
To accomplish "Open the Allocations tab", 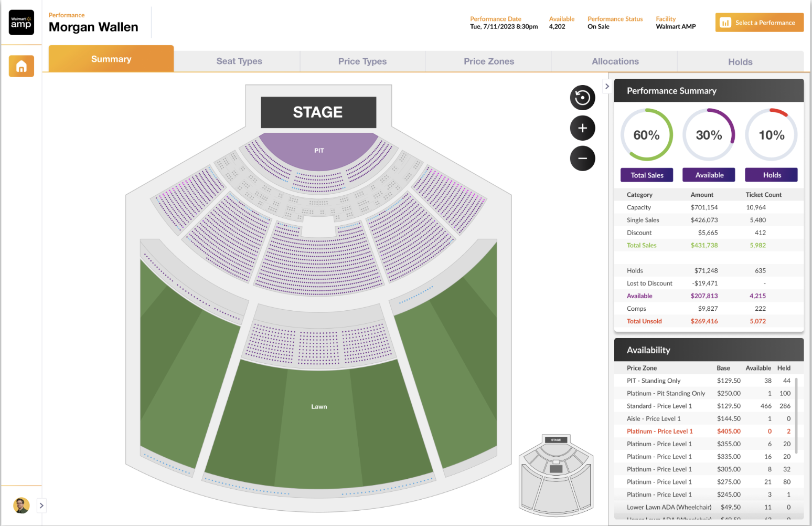I will coord(615,61).
